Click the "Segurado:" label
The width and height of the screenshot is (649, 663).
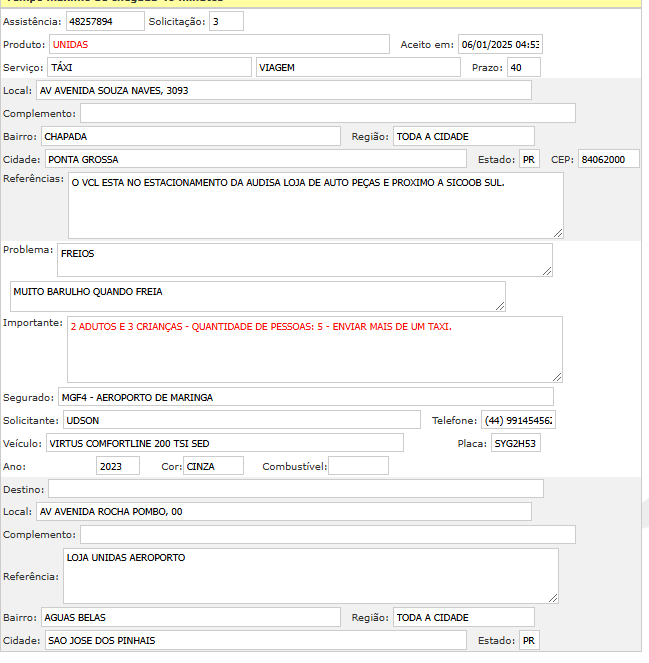click(x=29, y=397)
